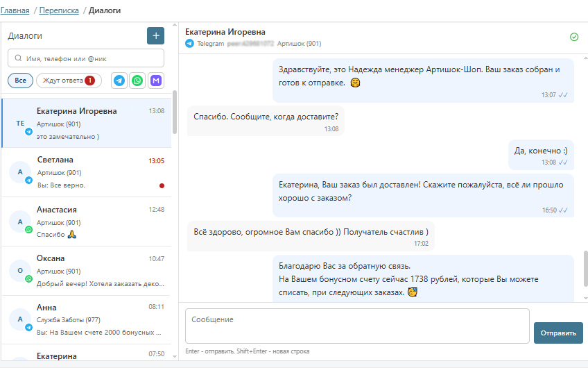588x368 pixels.
Task: Go to Главная breadcrumb link
Action: (x=15, y=10)
